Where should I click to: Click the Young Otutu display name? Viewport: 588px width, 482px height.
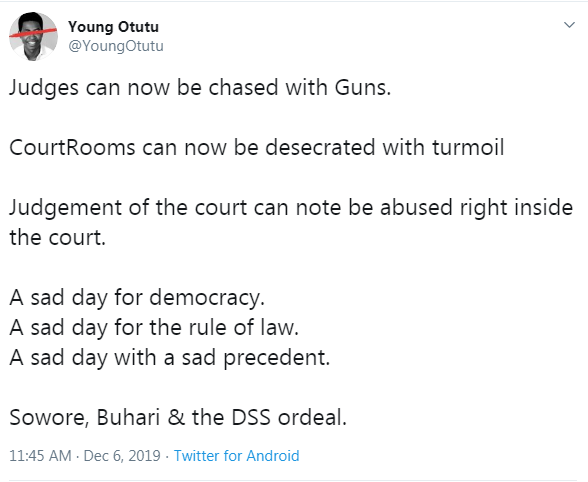coord(113,27)
